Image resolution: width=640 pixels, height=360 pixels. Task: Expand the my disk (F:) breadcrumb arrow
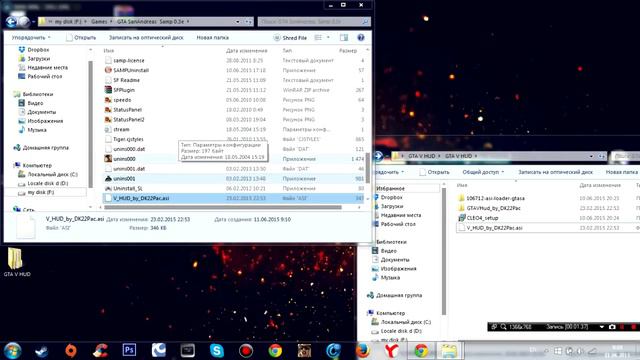tap(85, 22)
